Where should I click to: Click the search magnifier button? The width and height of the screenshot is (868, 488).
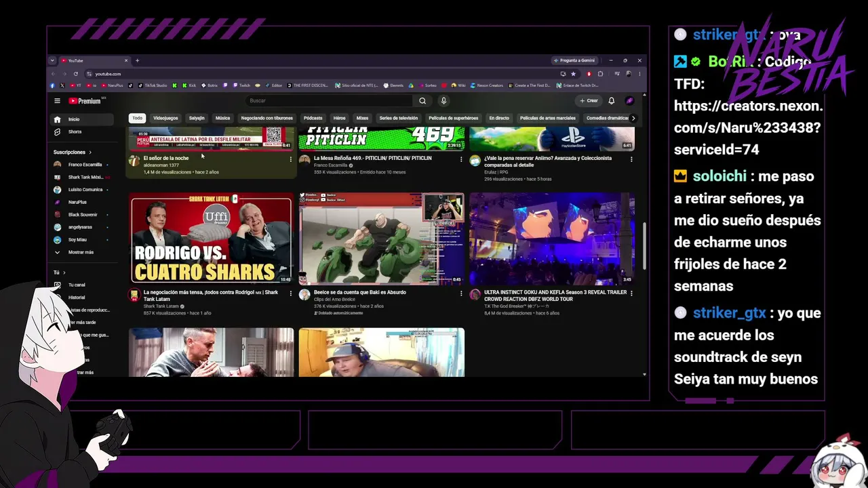[422, 101]
